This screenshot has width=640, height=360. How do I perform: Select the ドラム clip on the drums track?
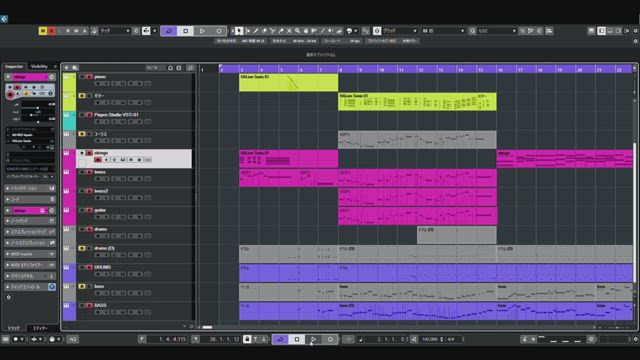point(457,235)
